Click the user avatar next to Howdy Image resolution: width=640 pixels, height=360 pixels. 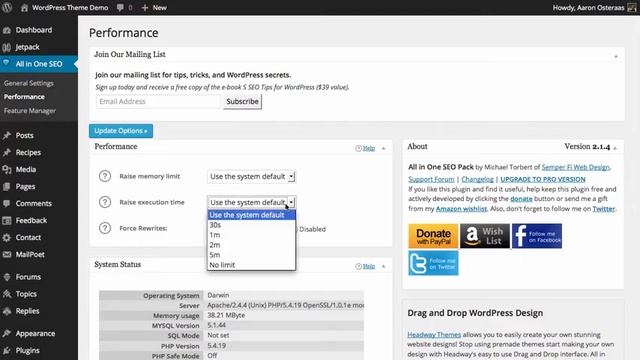point(631,8)
